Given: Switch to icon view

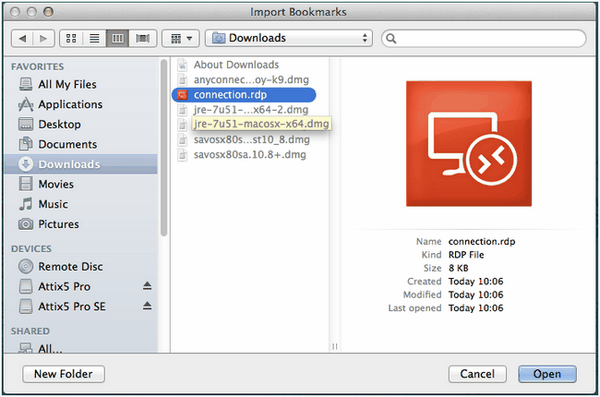Looking at the screenshot, I should point(71,38).
